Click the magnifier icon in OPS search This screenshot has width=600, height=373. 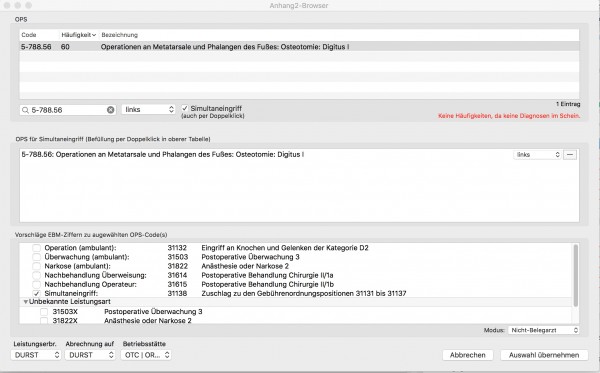tap(25, 110)
